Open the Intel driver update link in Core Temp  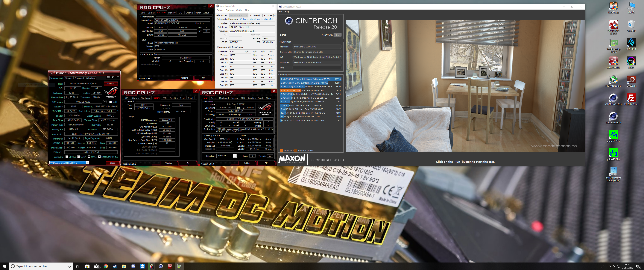tap(257, 19)
